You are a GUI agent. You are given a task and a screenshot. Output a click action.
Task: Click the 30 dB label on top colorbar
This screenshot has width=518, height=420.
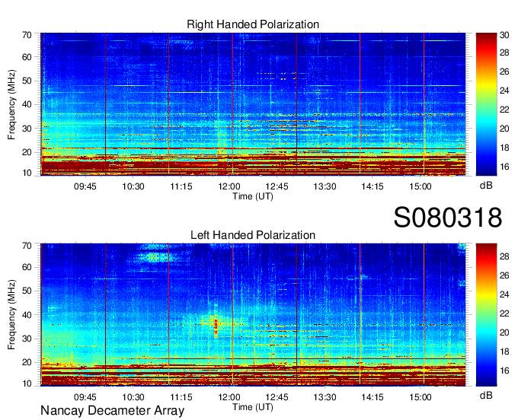(504, 35)
